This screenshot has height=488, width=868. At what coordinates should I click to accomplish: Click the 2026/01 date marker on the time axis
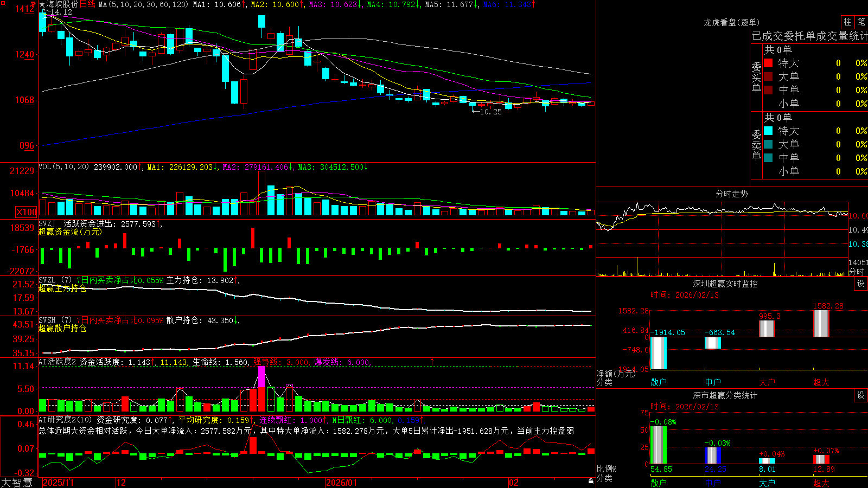(342, 483)
